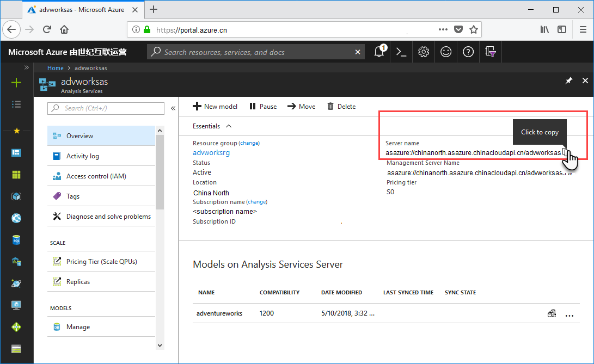Reload the page in browser

point(47,29)
